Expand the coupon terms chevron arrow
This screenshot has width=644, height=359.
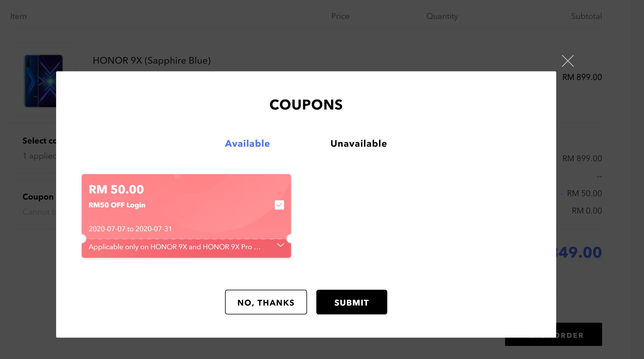(280, 245)
